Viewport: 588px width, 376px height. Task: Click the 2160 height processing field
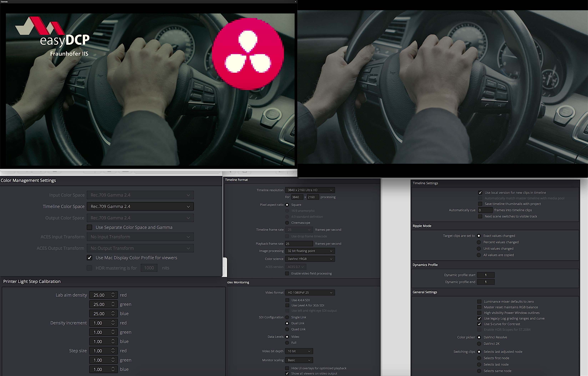pyautogui.click(x=313, y=197)
